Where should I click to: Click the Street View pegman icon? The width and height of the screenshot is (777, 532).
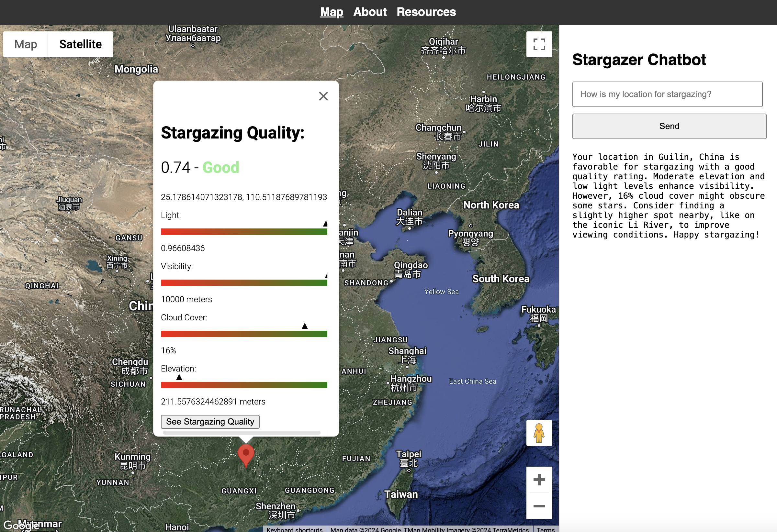click(x=539, y=433)
